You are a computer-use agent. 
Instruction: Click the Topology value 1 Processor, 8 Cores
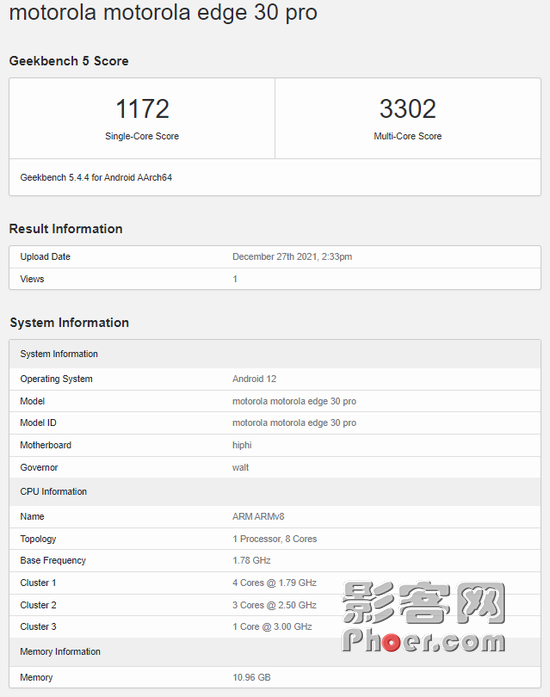pos(275,539)
